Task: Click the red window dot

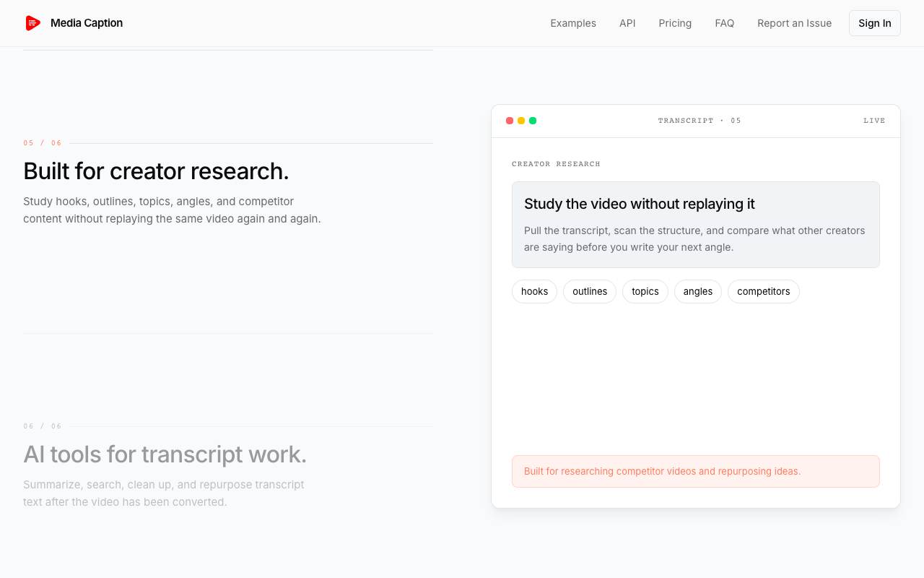Action: pos(510,121)
